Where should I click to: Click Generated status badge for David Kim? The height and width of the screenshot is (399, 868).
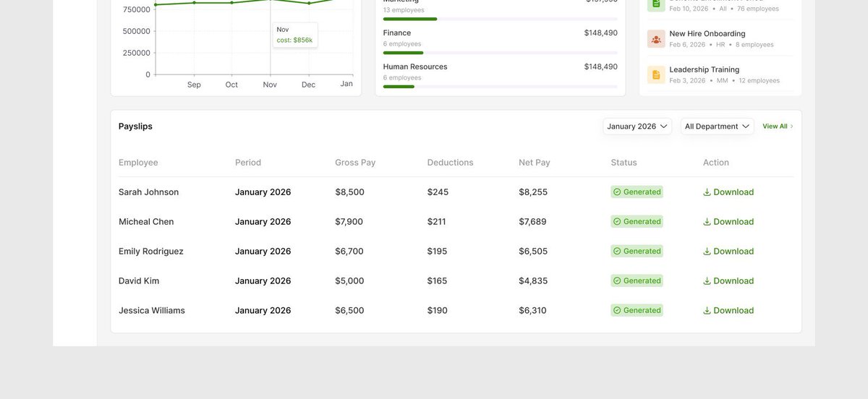point(637,281)
